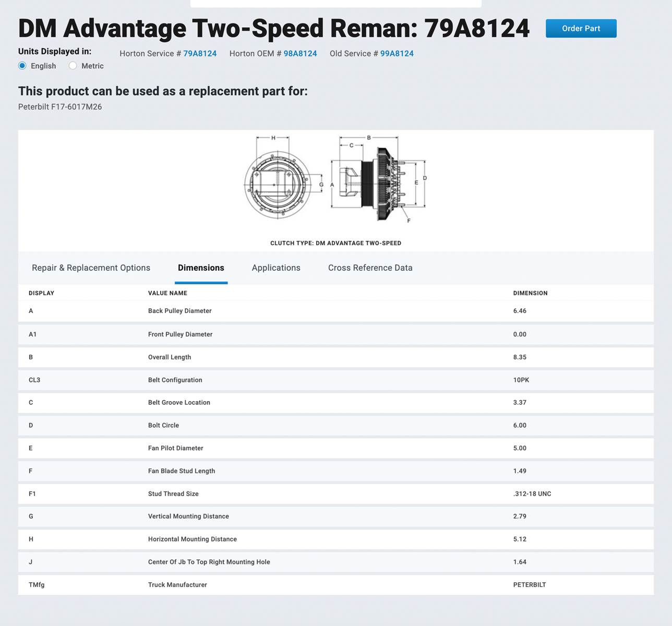This screenshot has height=626, width=672.
Task: Click the Peterbilt F17-6017M26 replacement text
Action: [x=60, y=107]
